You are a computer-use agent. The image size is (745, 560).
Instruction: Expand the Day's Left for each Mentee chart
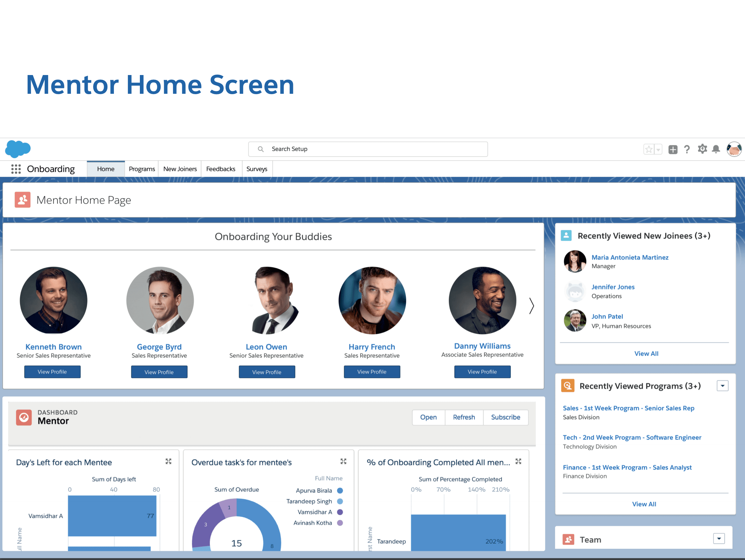pyautogui.click(x=168, y=461)
